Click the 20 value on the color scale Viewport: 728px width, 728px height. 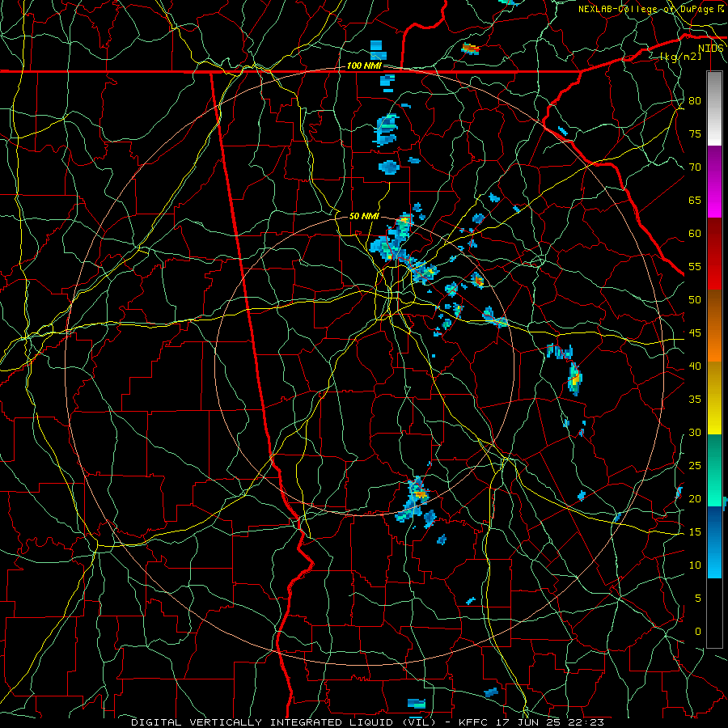[695, 499]
